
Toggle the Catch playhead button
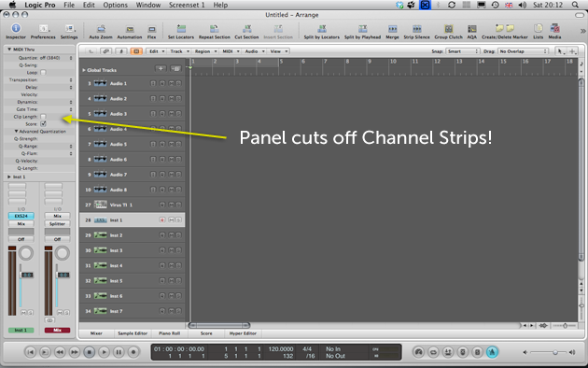click(x=121, y=51)
